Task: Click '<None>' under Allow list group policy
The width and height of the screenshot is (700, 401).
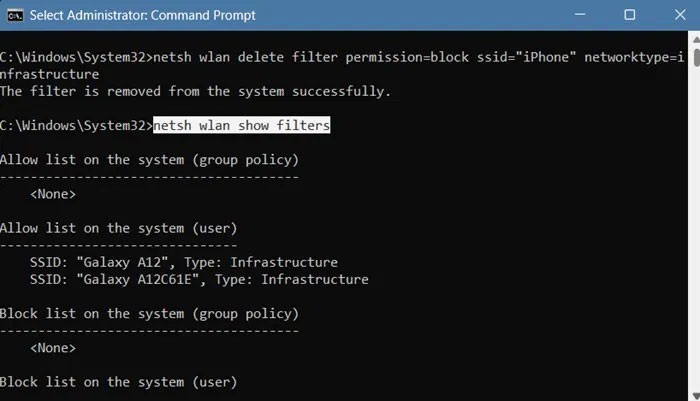Action: [53, 194]
